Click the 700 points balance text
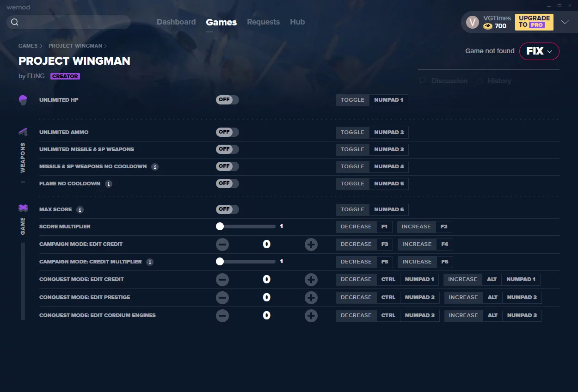Viewport: 578px width, 392px height. pyautogui.click(x=500, y=26)
